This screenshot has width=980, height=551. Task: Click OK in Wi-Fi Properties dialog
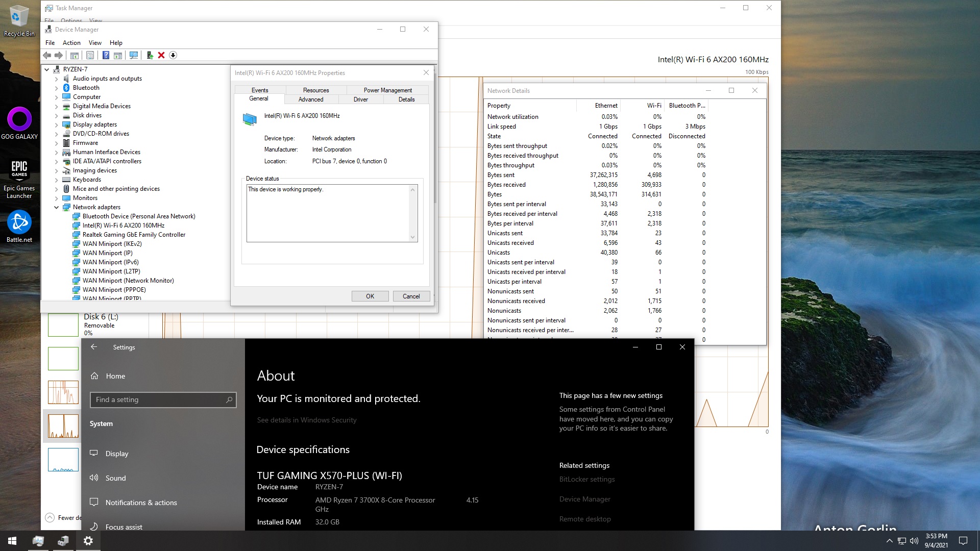pyautogui.click(x=370, y=296)
